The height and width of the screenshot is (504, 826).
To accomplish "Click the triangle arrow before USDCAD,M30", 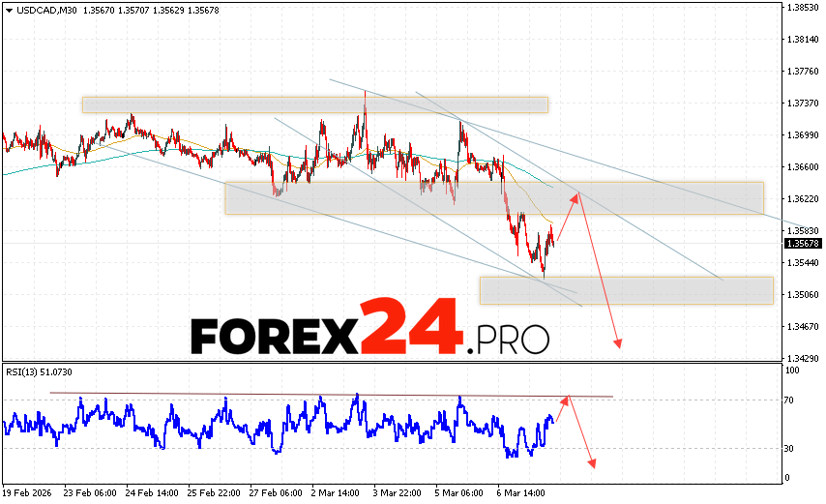I will tap(8, 10).
